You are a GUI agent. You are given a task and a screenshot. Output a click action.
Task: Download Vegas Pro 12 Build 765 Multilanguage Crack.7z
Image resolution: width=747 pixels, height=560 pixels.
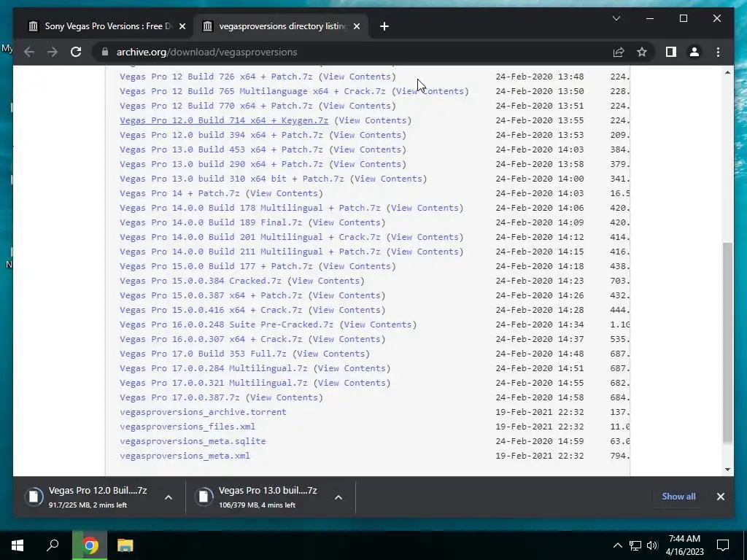point(252,91)
